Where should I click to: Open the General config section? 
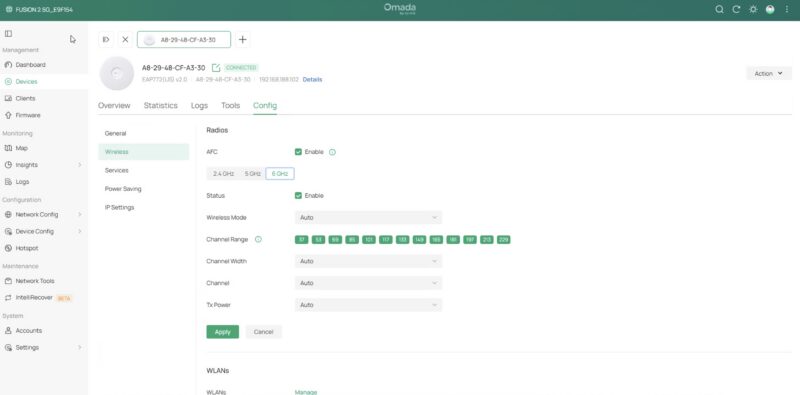click(x=144, y=133)
